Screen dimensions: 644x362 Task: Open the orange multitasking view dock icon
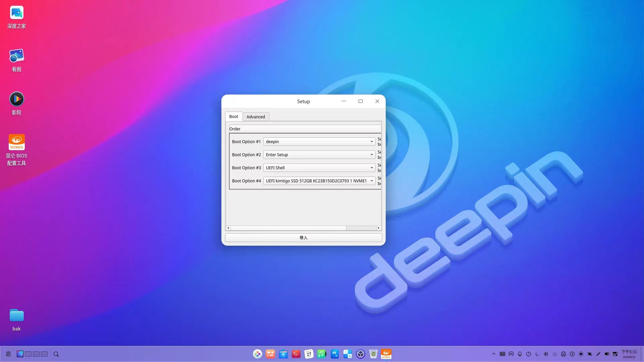click(270, 354)
